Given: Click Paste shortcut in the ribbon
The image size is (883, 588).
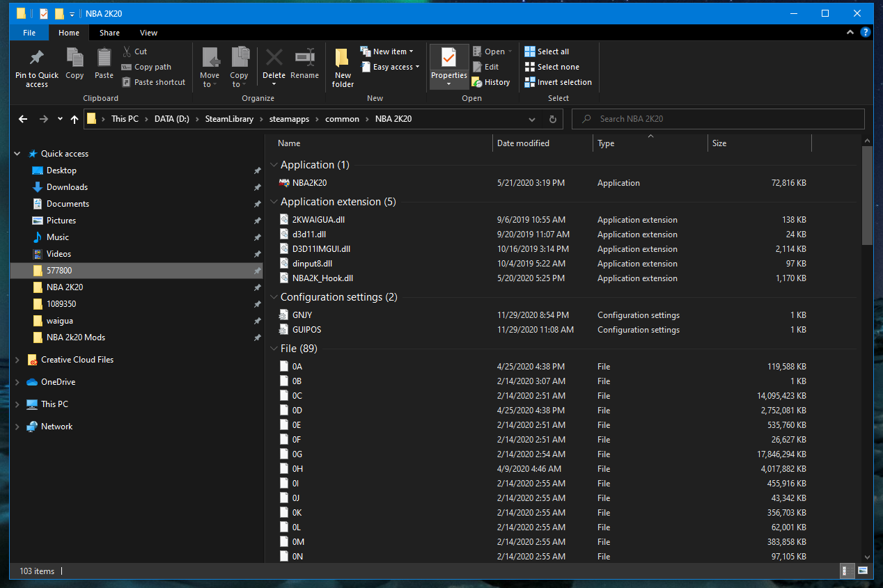Looking at the screenshot, I should [153, 82].
